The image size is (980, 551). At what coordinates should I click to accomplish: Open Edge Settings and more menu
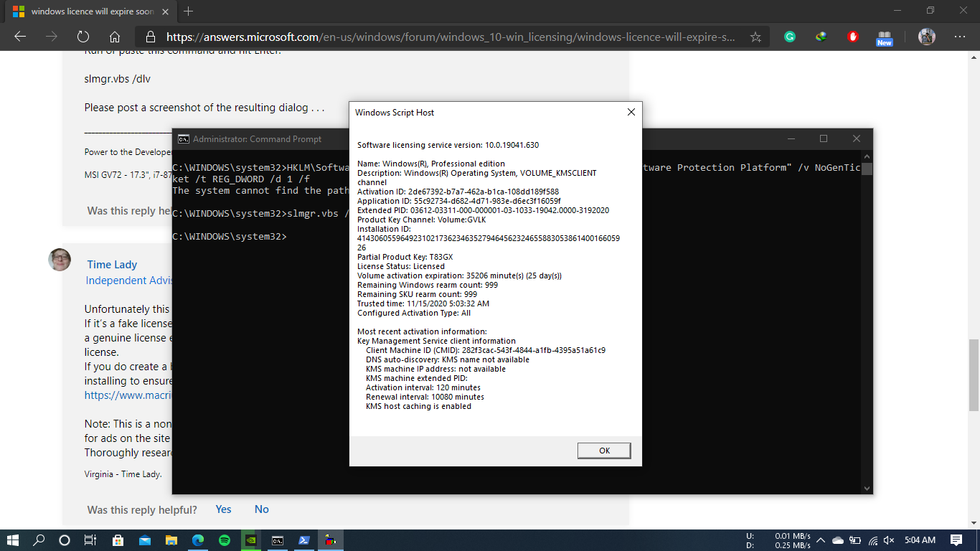point(960,37)
